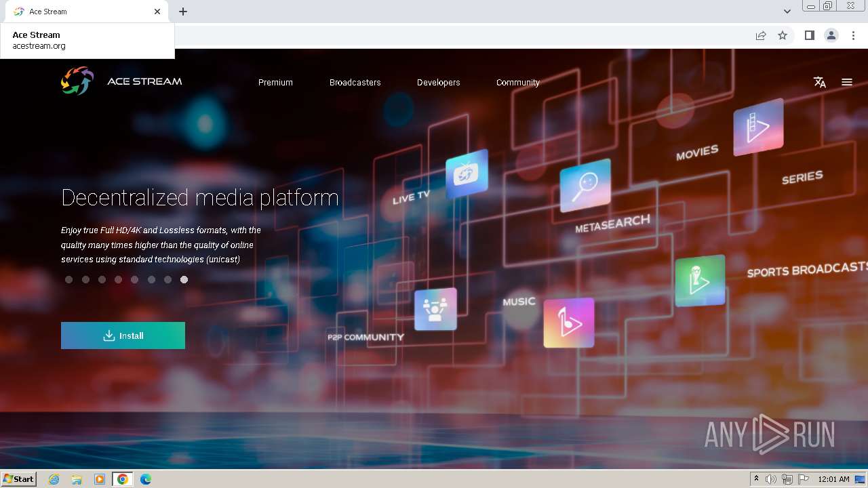Close the Ace Stream tab
The height and width of the screenshot is (488, 868).
click(157, 12)
